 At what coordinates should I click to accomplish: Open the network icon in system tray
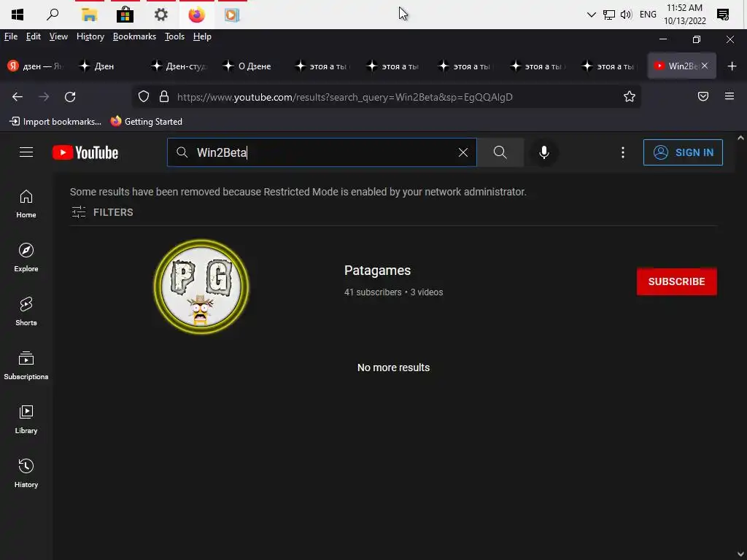click(x=608, y=15)
